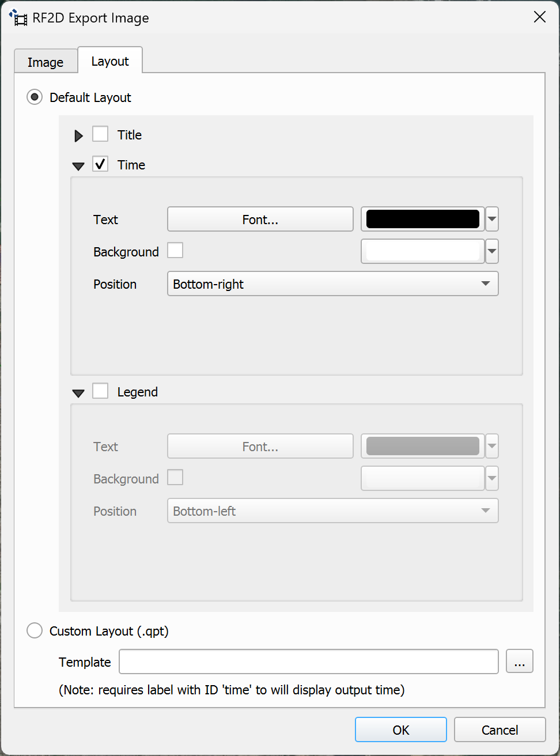Browse for template with the ... button

coord(519,661)
